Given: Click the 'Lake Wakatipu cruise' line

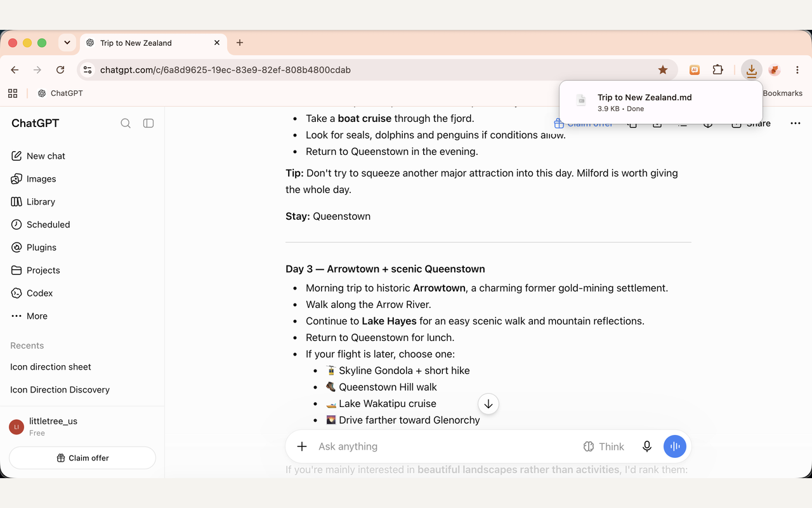Looking at the screenshot, I should coord(381,404).
